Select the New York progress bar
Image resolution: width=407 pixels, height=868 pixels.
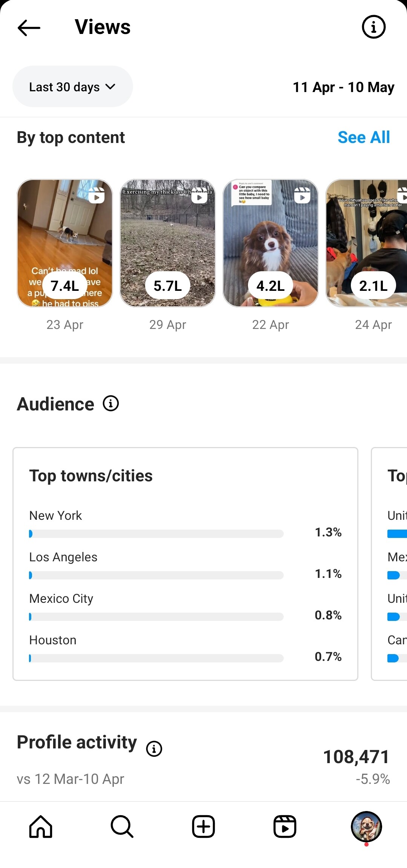pos(156,534)
